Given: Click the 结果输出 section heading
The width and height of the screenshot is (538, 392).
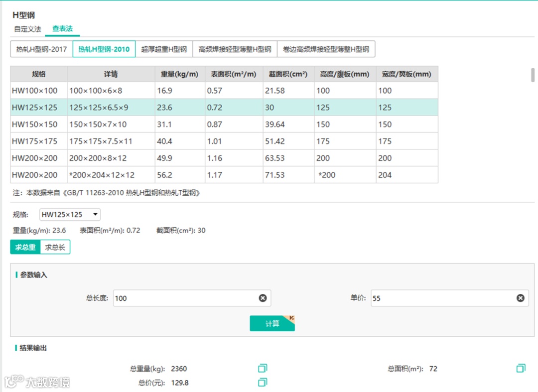Looking at the screenshot, I should [33, 348].
